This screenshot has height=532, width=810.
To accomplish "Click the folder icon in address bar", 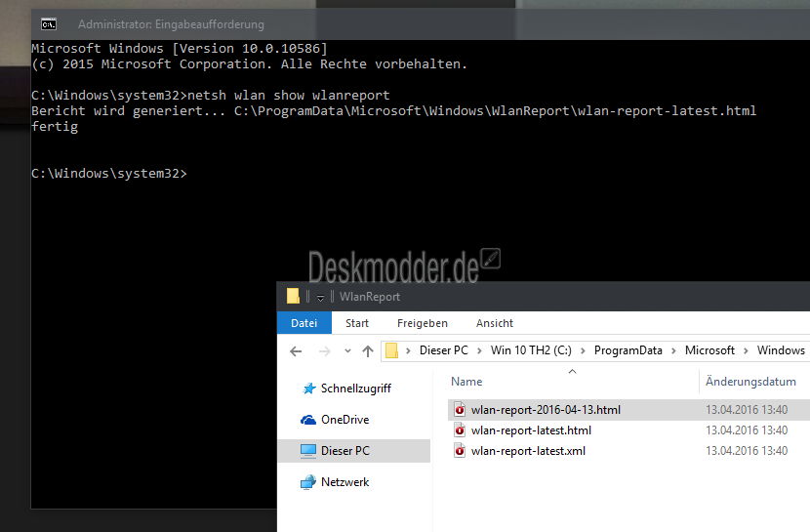I will click(392, 350).
